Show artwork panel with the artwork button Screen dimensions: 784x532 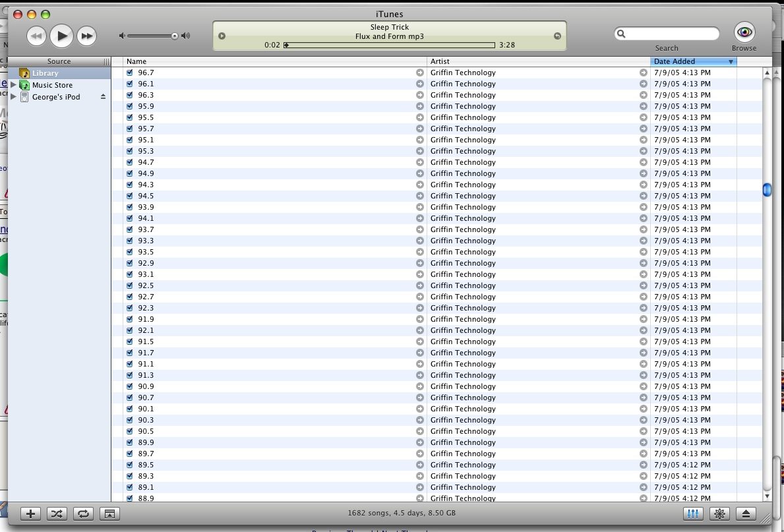click(109, 514)
